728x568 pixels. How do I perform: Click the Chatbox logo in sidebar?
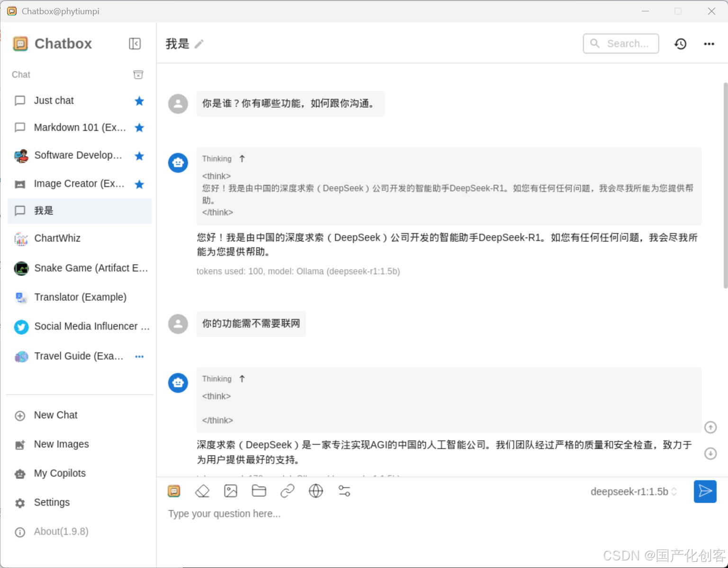[x=20, y=44]
